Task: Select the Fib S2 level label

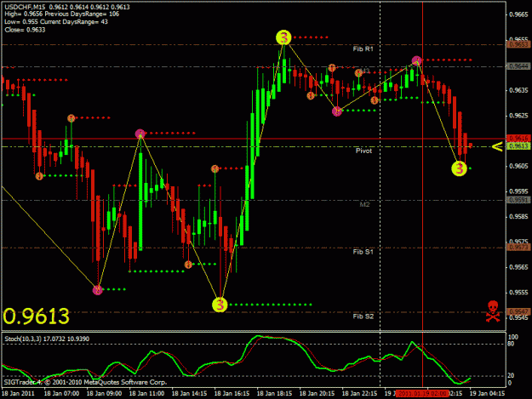Action: point(363,316)
